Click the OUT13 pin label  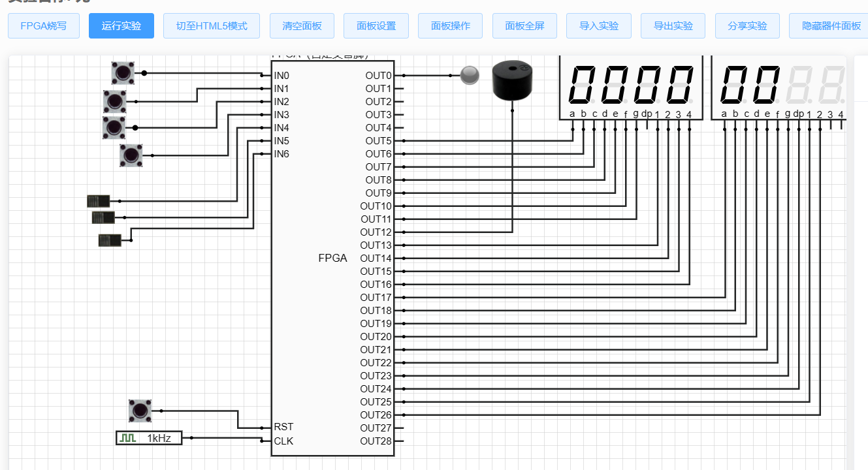point(376,245)
